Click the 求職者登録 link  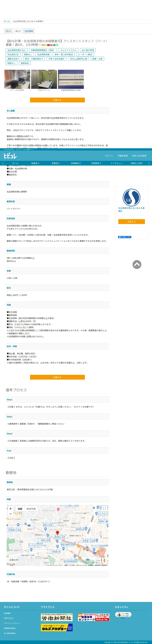[x=123, y=156]
